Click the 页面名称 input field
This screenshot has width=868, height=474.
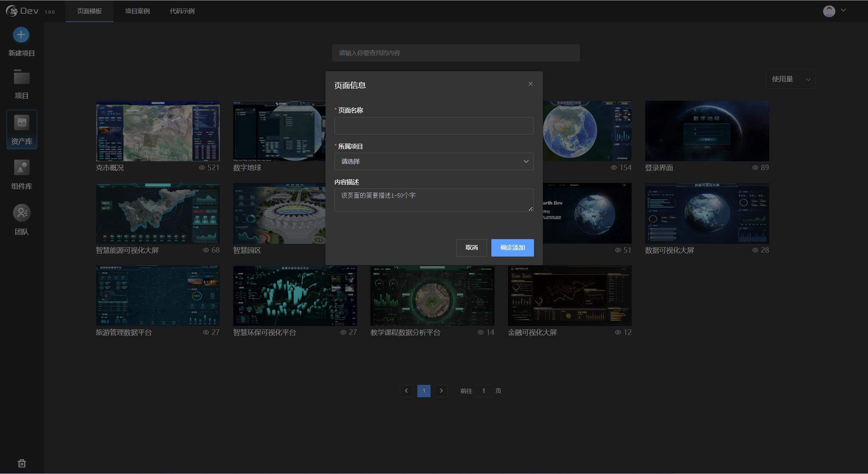coord(434,126)
